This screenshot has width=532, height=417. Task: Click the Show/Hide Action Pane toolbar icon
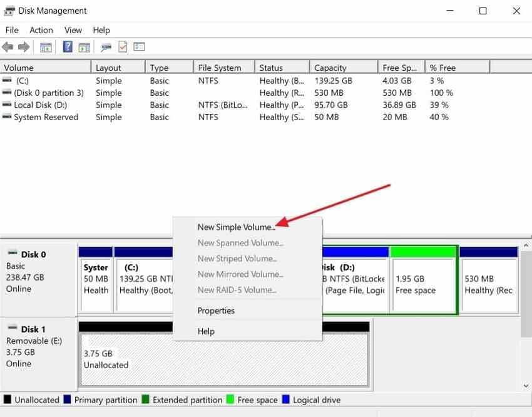click(84, 47)
